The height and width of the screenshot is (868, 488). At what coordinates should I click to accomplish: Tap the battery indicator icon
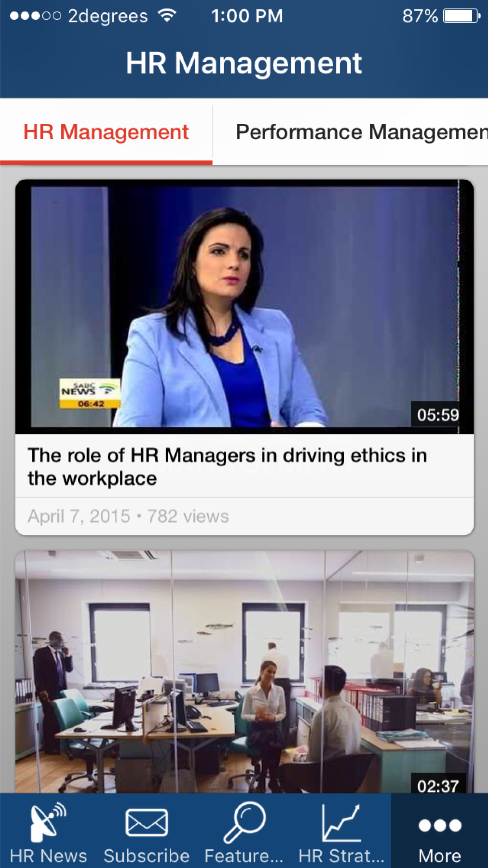(462, 16)
